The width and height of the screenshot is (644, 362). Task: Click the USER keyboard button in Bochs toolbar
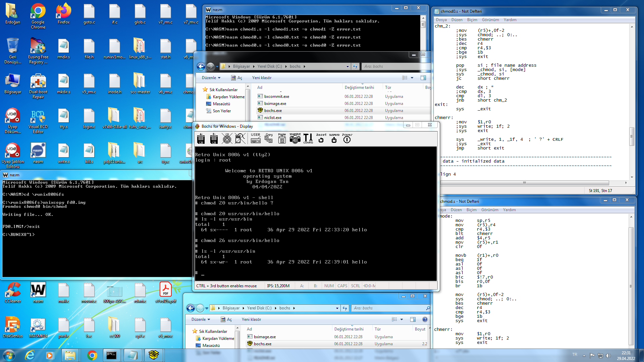pos(256,138)
